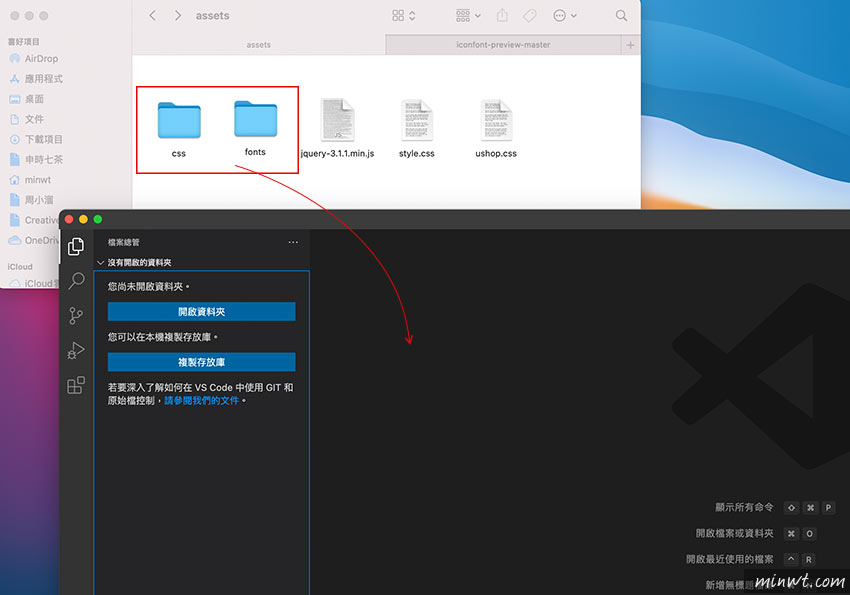Screen dimensions: 850x595
Task: Click the 開啟資料夾 button
Action: [202, 312]
